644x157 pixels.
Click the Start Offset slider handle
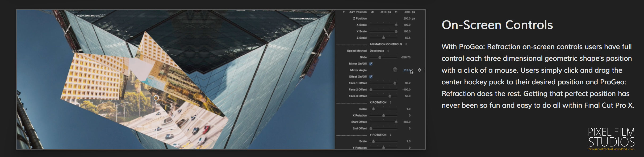click(396, 122)
